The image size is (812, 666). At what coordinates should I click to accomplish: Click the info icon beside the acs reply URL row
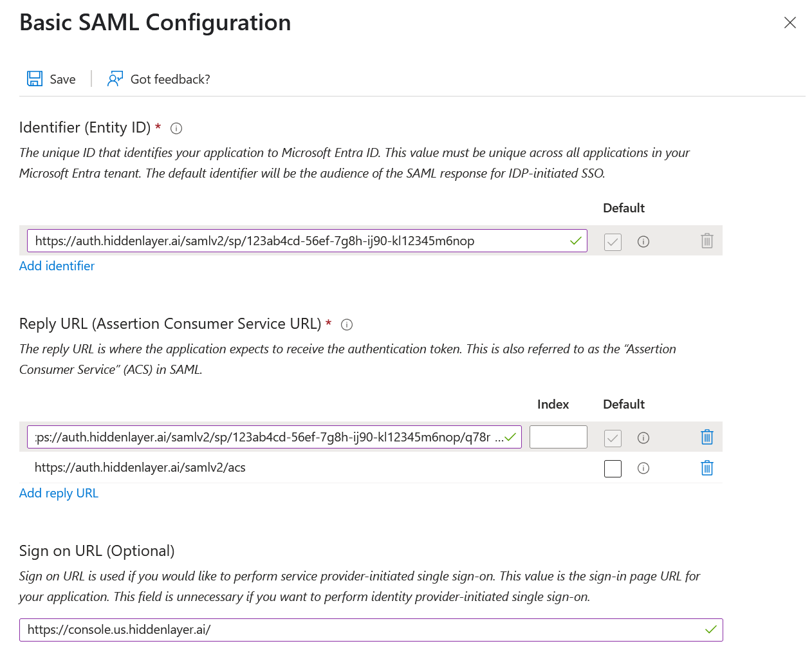click(x=643, y=468)
